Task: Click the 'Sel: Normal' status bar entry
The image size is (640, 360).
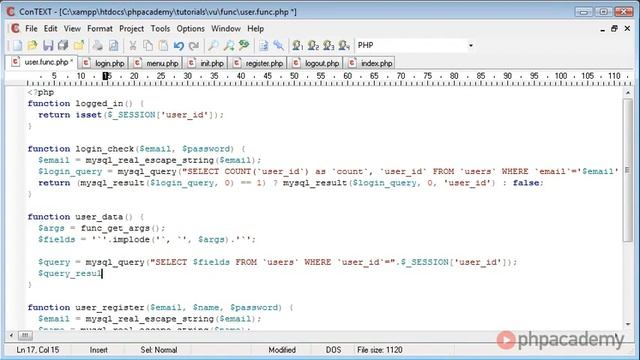Action: [x=159, y=350]
